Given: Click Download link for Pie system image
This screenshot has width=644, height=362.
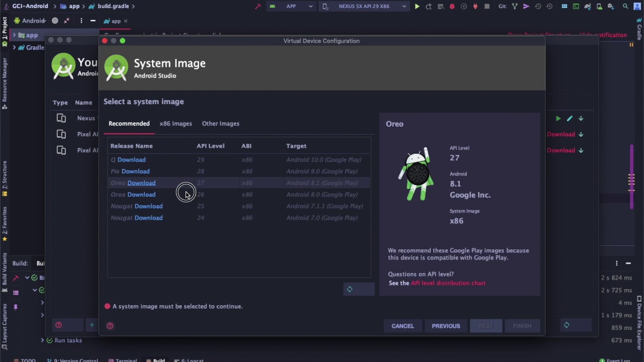Looking at the screenshot, I should tap(135, 171).
